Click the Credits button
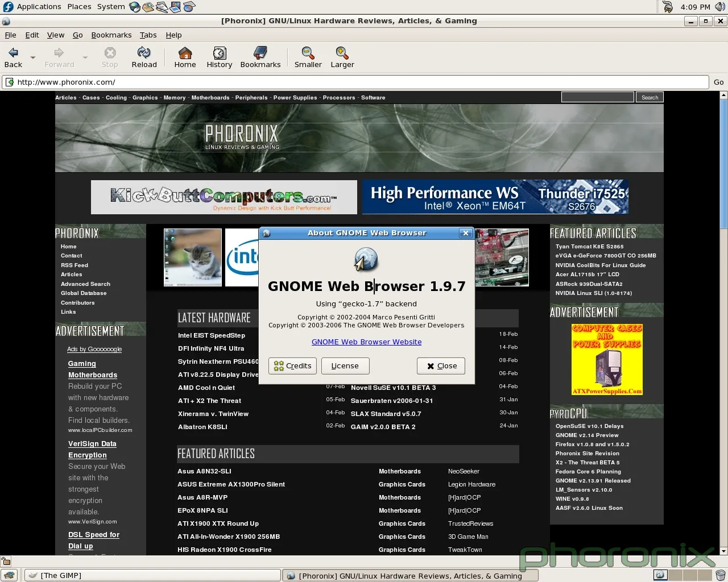This screenshot has width=728, height=582. tap(292, 366)
